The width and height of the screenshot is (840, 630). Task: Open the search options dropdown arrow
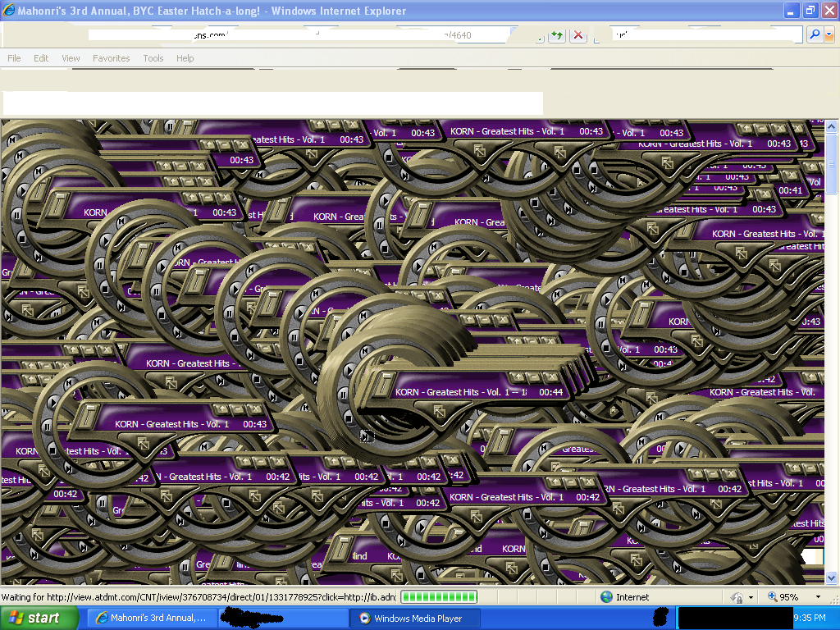pos(829,34)
